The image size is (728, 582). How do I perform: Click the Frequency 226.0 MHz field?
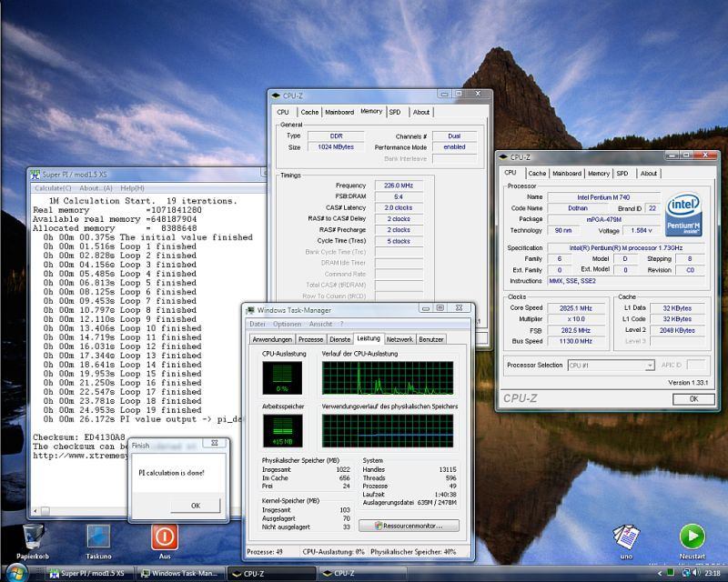[399, 186]
